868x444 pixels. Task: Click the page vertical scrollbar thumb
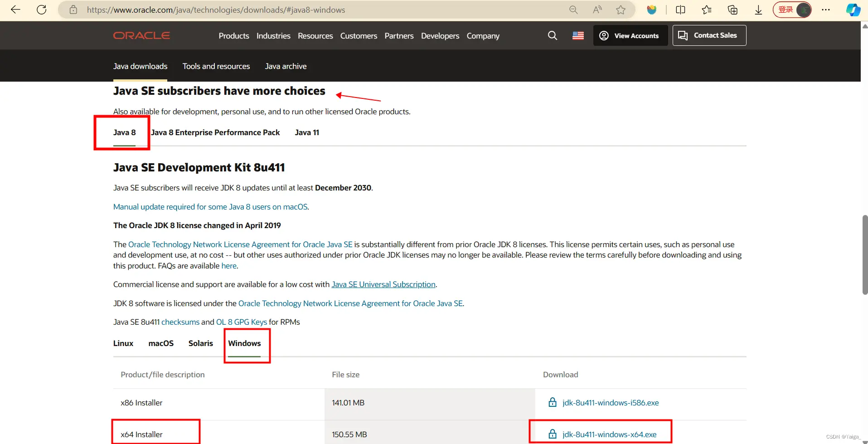click(x=865, y=255)
